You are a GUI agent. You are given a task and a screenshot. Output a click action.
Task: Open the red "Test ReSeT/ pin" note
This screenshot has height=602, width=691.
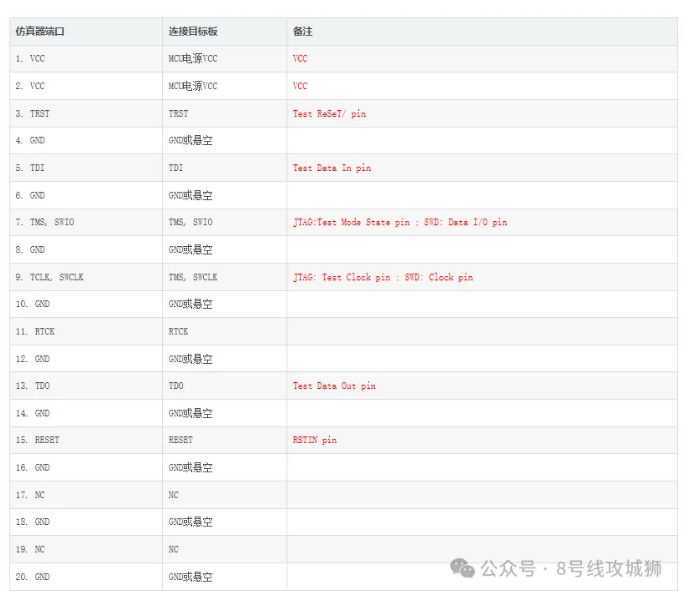329,114
